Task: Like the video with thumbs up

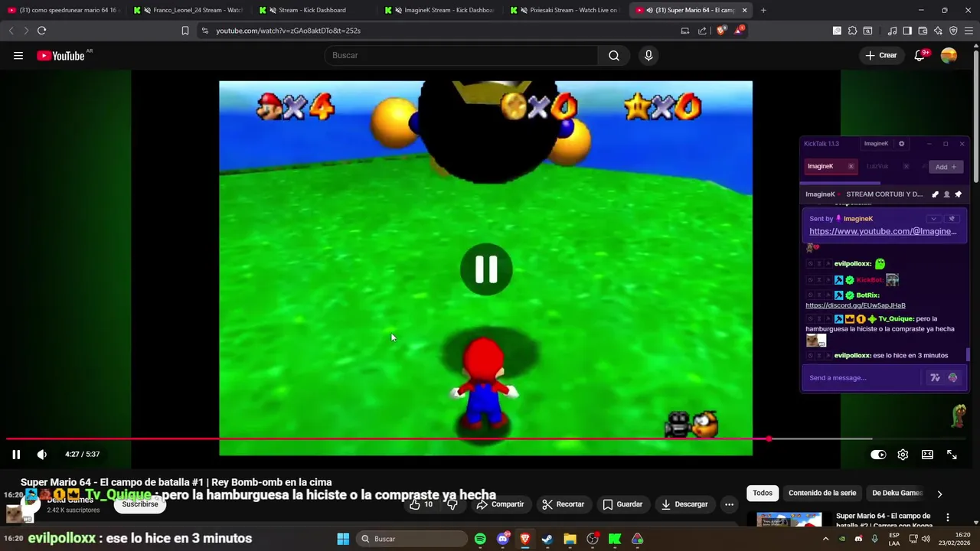Action: [421, 504]
